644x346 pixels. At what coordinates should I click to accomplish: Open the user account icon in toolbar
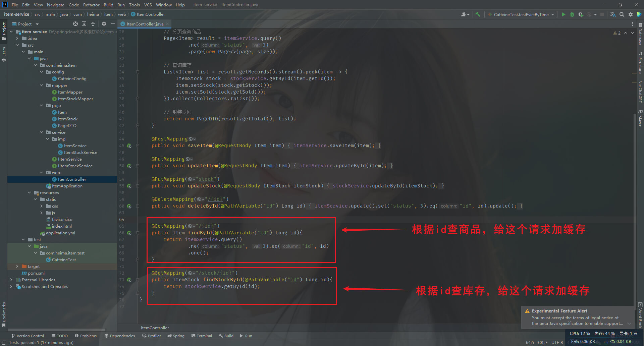click(465, 14)
